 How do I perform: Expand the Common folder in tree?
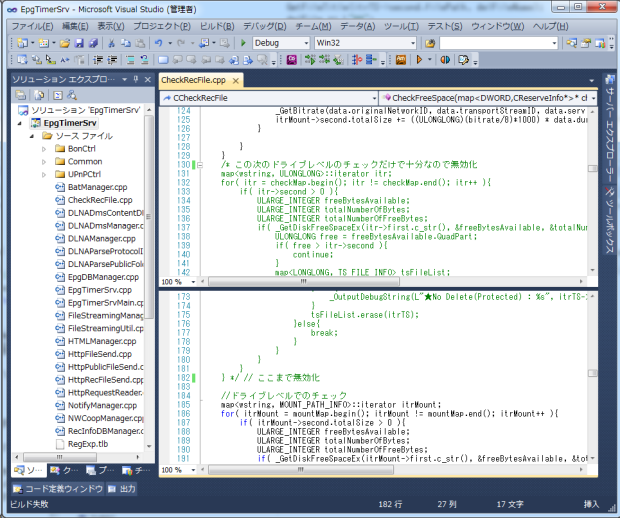45,161
